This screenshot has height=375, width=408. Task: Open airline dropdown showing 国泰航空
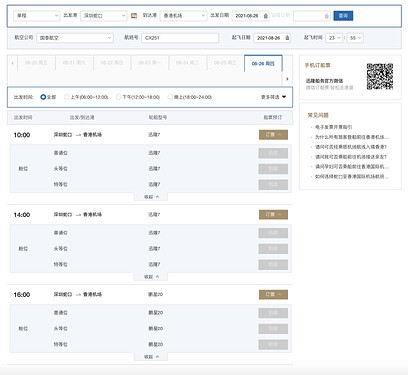pyautogui.click(x=75, y=38)
